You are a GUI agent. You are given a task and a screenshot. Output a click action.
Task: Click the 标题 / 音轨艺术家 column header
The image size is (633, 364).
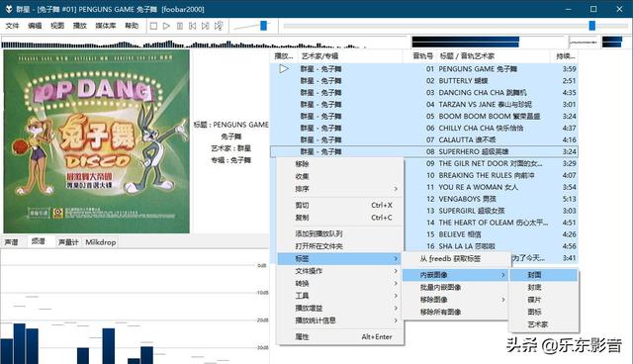point(494,56)
